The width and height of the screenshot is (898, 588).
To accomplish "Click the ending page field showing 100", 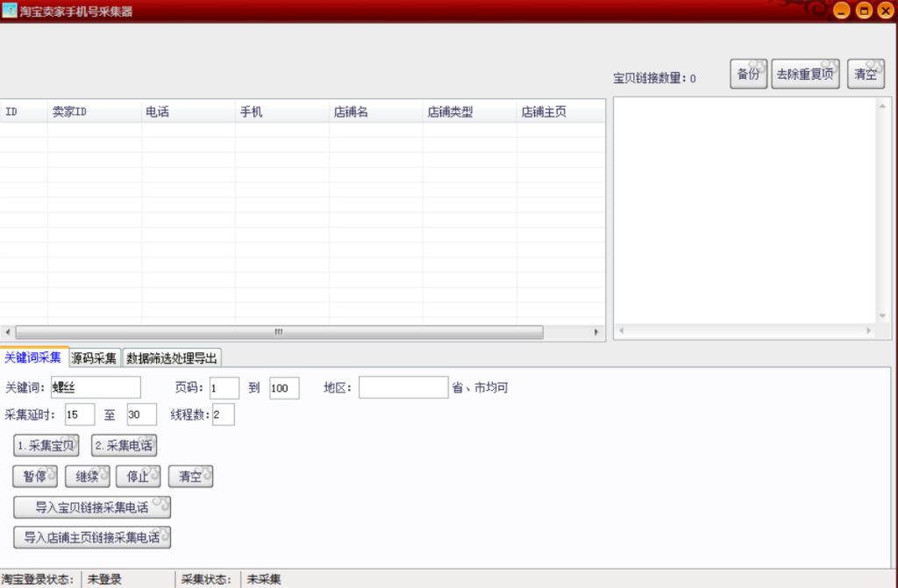I will [284, 387].
